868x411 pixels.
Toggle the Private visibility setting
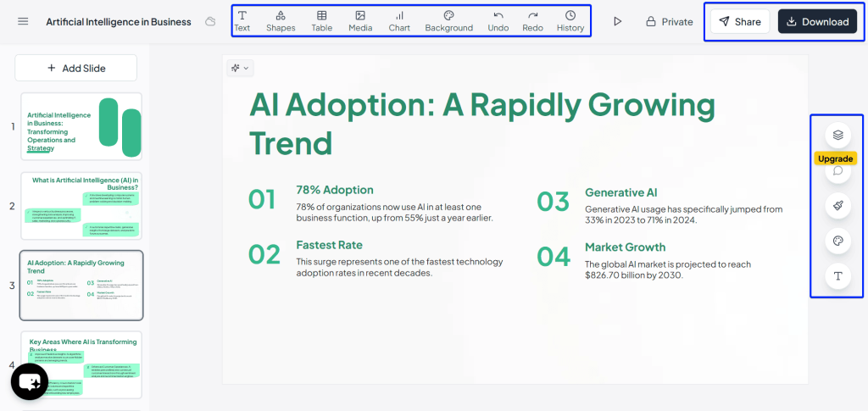(x=669, y=21)
